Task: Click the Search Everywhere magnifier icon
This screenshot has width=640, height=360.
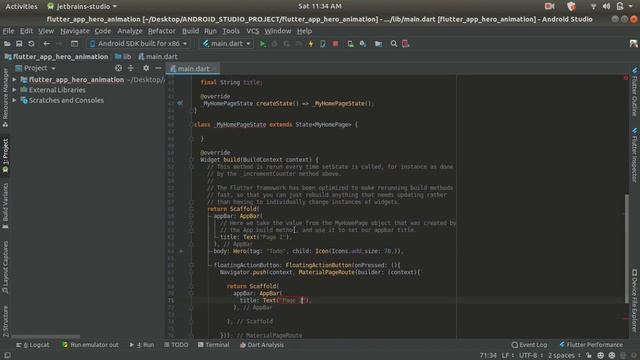Action: pos(393,44)
